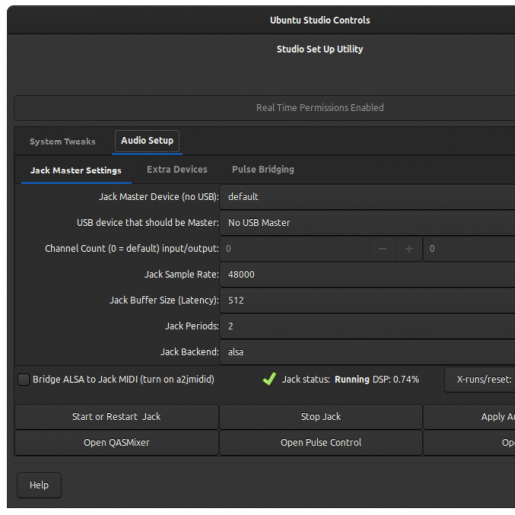Open the Jack Master Settings tab
The height and width of the screenshot is (515, 515).
(x=76, y=170)
